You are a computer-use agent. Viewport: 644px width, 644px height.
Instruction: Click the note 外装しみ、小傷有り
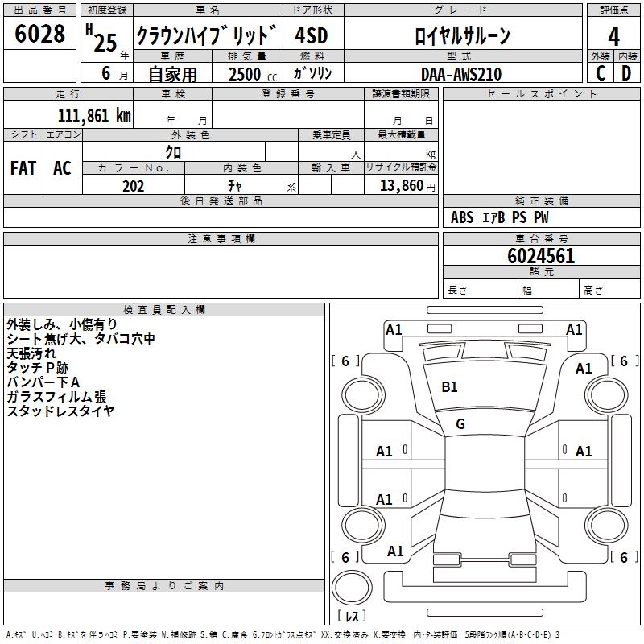(x=62, y=324)
